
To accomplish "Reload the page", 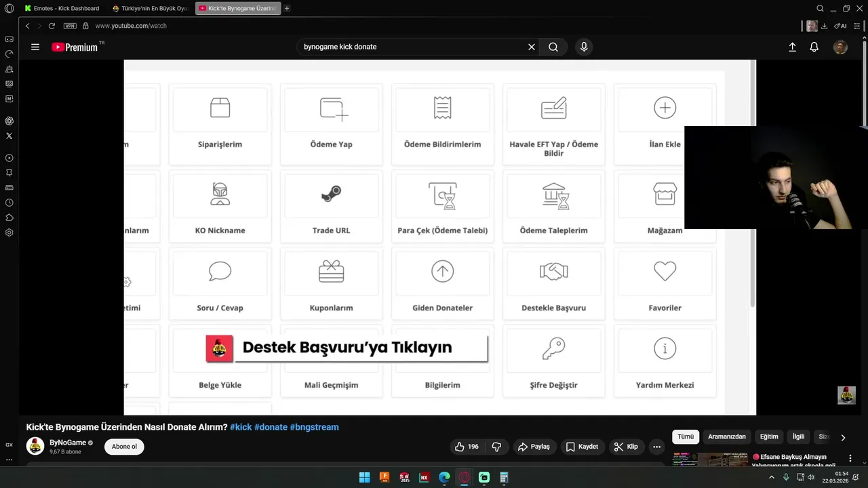I will (x=52, y=26).
